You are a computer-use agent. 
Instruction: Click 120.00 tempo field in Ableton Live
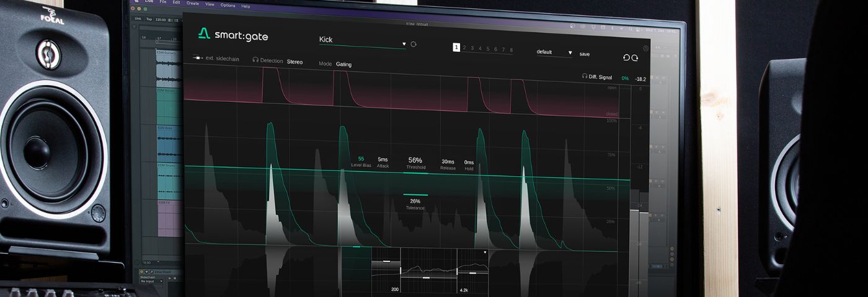(161, 19)
